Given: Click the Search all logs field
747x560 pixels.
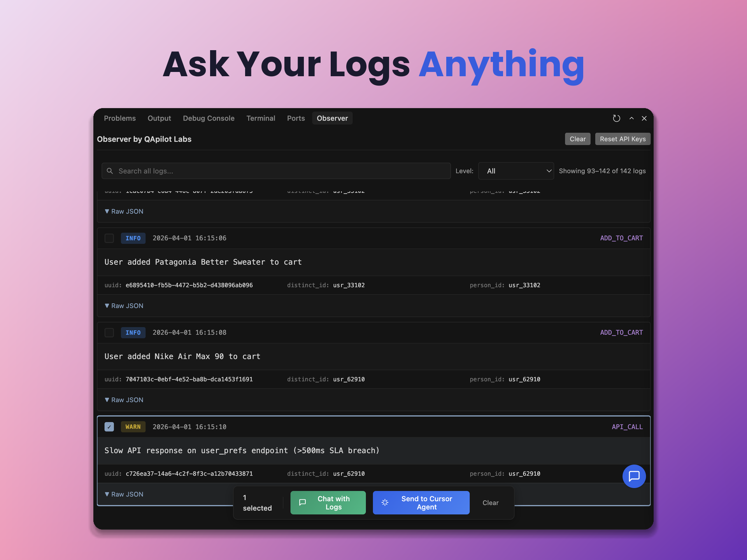Looking at the screenshot, I should tap(280, 171).
